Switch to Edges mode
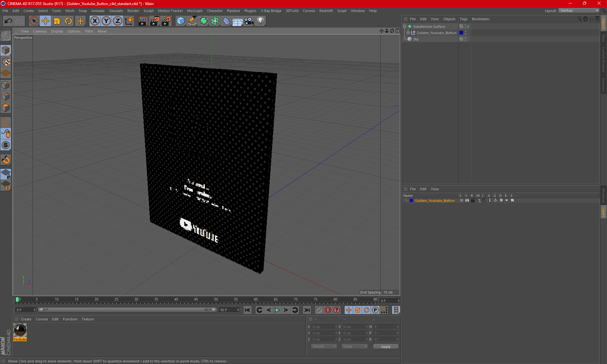This screenshot has height=364, width=607. pos(6,96)
